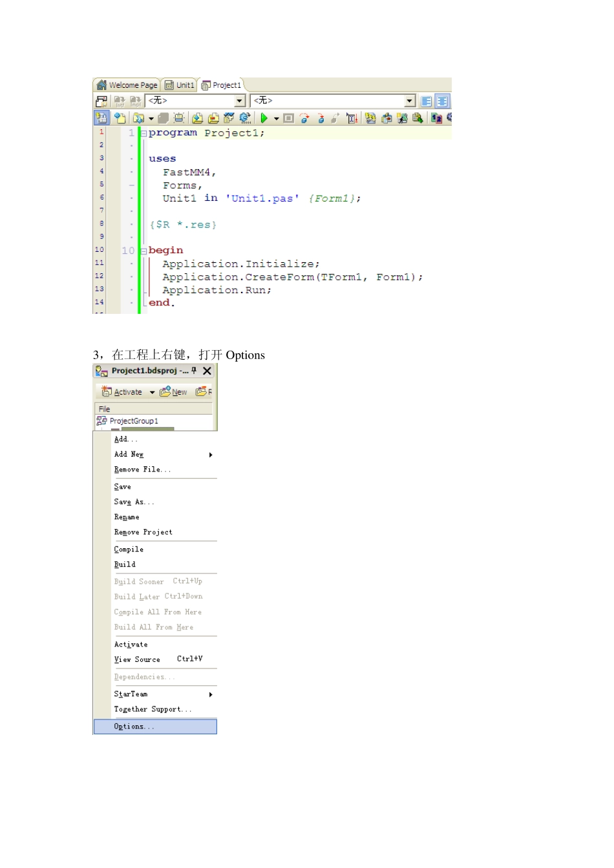Switch to the Unit1 editor tab

(179, 85)
